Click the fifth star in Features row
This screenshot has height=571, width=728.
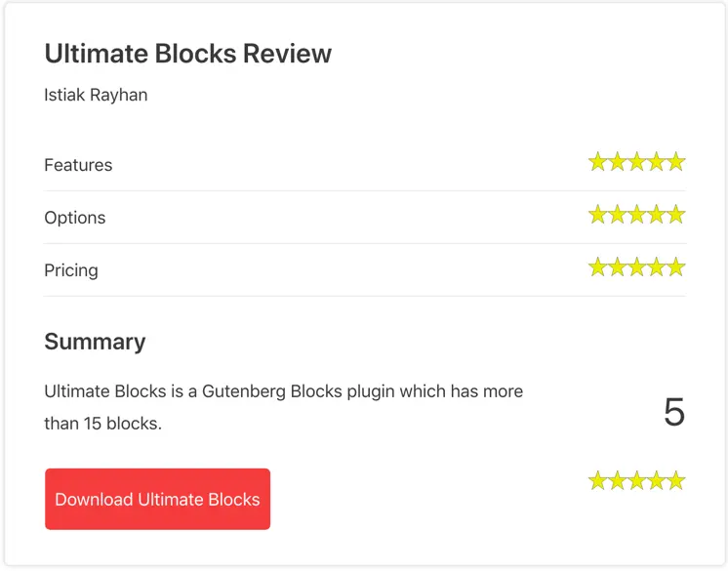point(676,162)
